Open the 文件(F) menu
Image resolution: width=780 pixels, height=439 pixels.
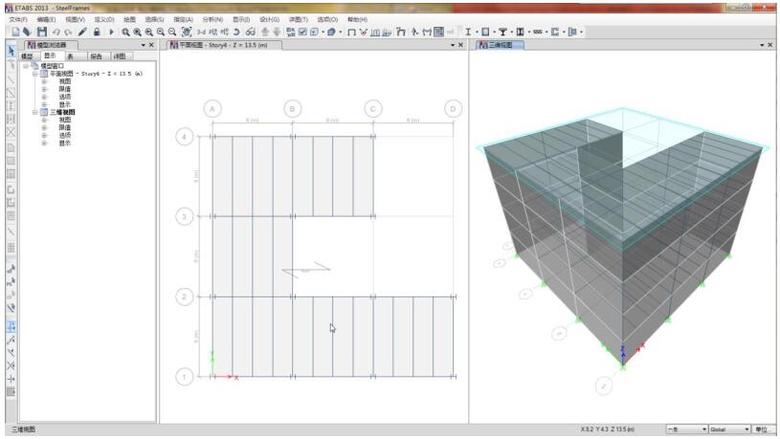[18, 19]
